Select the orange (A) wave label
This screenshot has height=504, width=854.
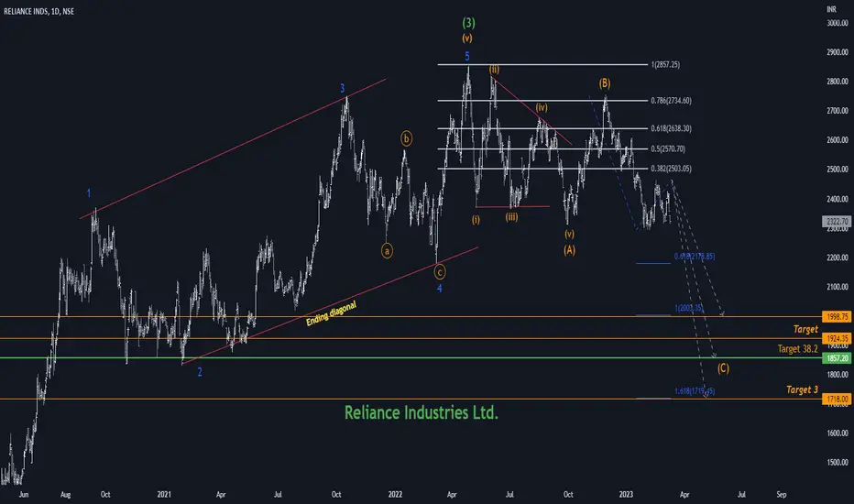pyautogui.click(x=569, y=249)
